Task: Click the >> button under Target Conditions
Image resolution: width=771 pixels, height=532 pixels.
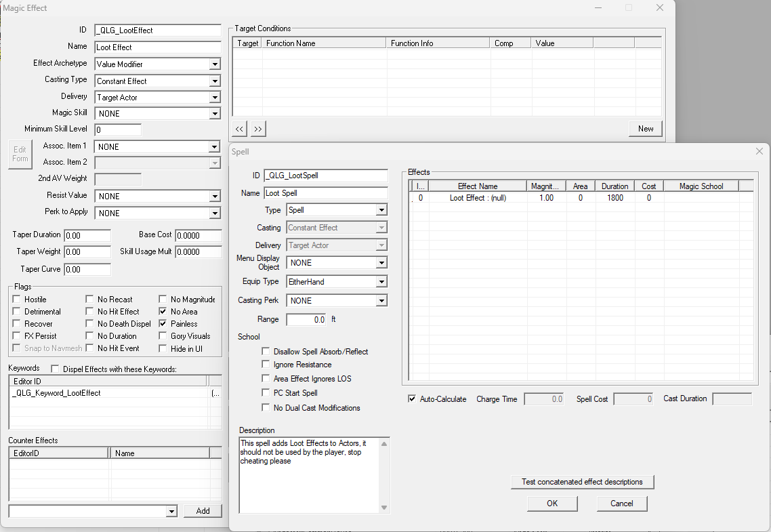Action: click(x=257, y=129)
